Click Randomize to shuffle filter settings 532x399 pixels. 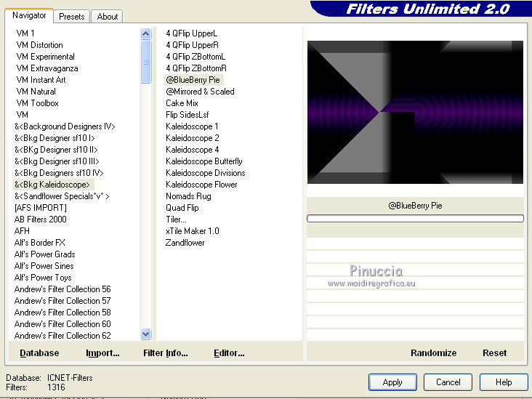(433, 353)
